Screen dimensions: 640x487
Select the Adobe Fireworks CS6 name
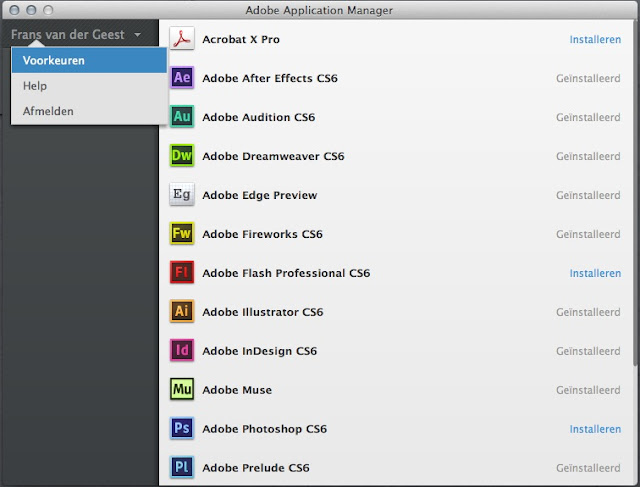click(x=262, y=234)
